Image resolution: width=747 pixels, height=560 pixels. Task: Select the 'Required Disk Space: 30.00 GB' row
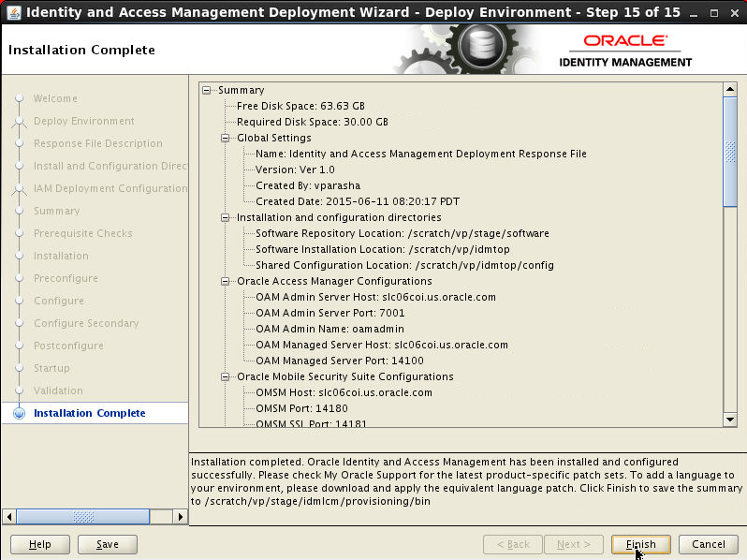pyautogui.click(x=312, y=122)
